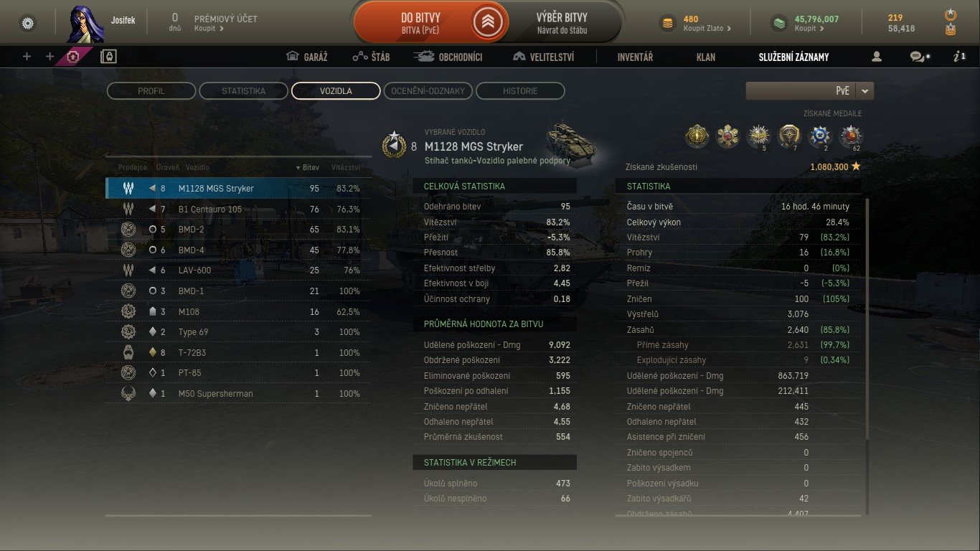Open the player profile silhouette icon

[x=876, y=57]
